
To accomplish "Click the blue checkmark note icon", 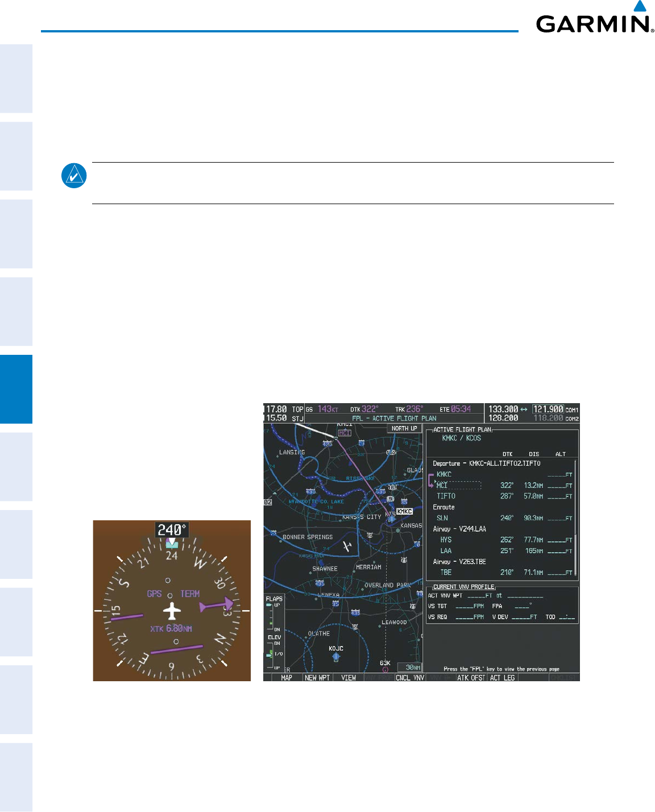I will click(x=74, y=176).
